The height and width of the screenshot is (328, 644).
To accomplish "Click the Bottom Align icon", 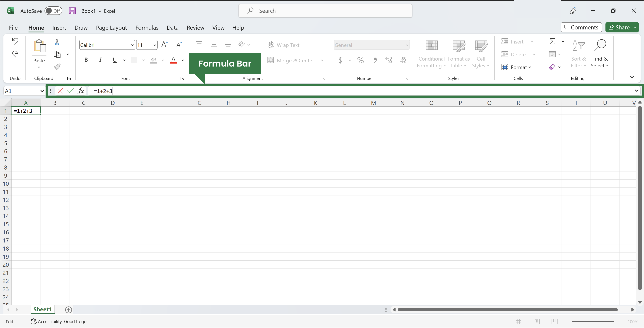I will point(228,46).
